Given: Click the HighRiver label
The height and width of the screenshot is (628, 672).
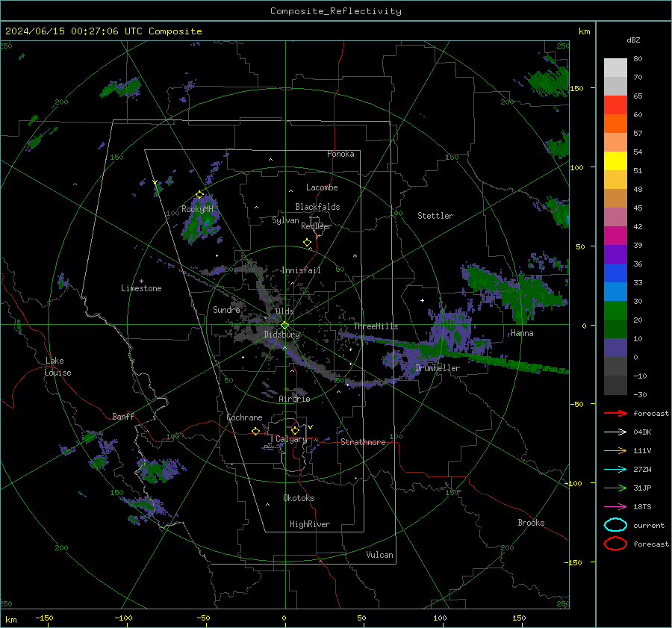Looking at the screenshot, I should coord(310,524).
